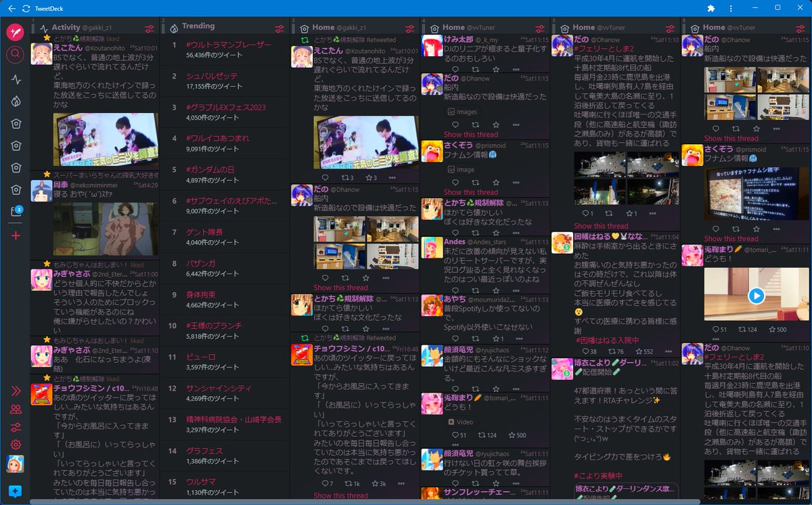Viewport: 812px width, 505px height.
Task: Open trend #グラブルEXフェス2023
Action: 225,108
